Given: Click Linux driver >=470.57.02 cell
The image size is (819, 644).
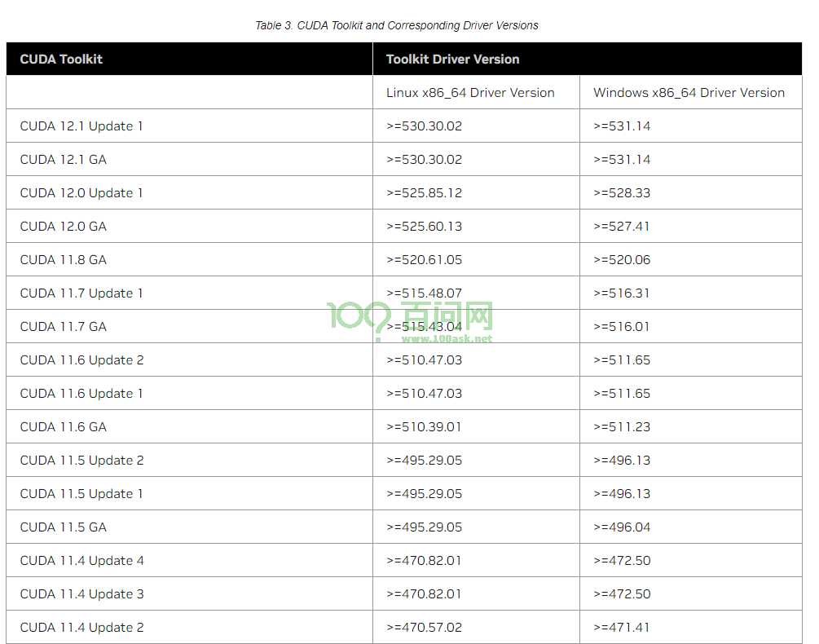Looking at the screenshot, I should click(424, 628).
